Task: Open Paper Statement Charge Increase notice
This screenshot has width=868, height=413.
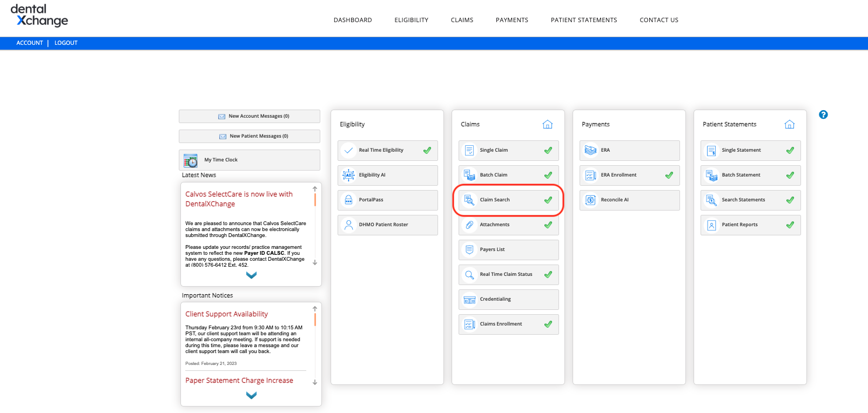Action: [x=239, y=380]
